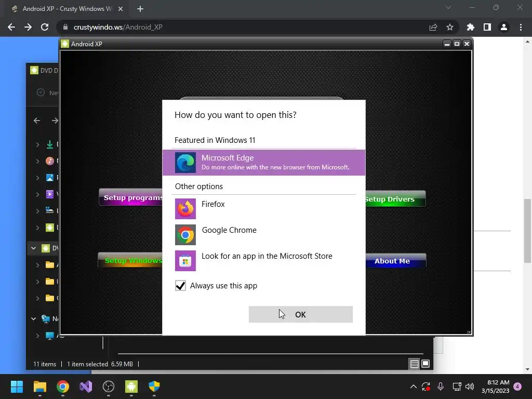Image resolution: width=532 pixels, height=399 pixels.
Task: Minimize the Android XP window
Action: pyautogui.click(x=447, y=44)
